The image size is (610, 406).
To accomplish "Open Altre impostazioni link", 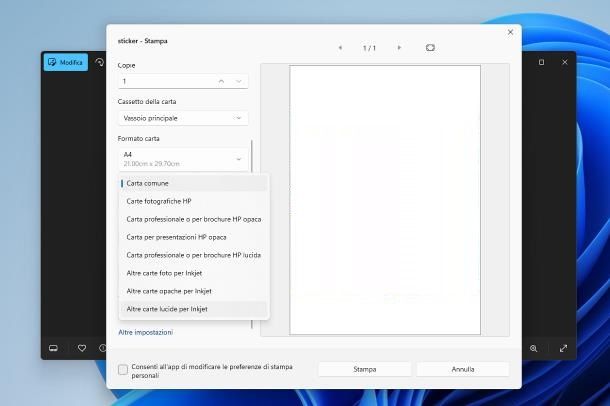I will [x=145, y=332].
